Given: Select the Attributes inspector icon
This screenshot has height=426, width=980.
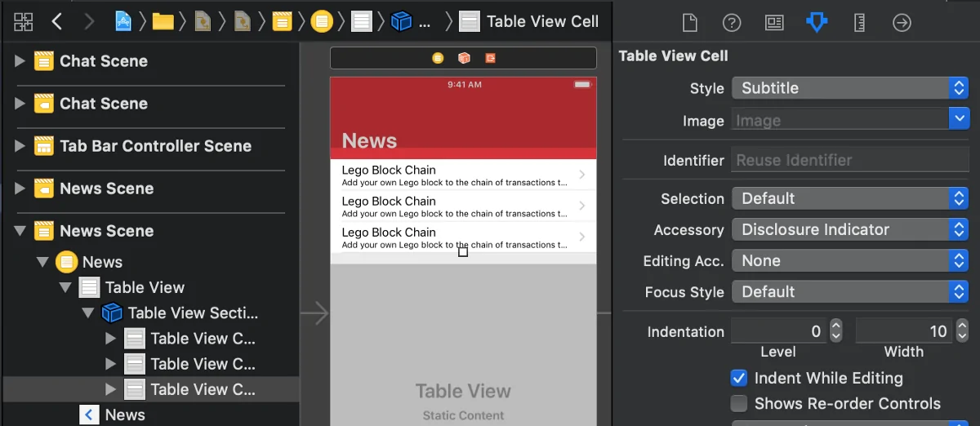Looking at the screenshot, I should click(x=816, y=23).
